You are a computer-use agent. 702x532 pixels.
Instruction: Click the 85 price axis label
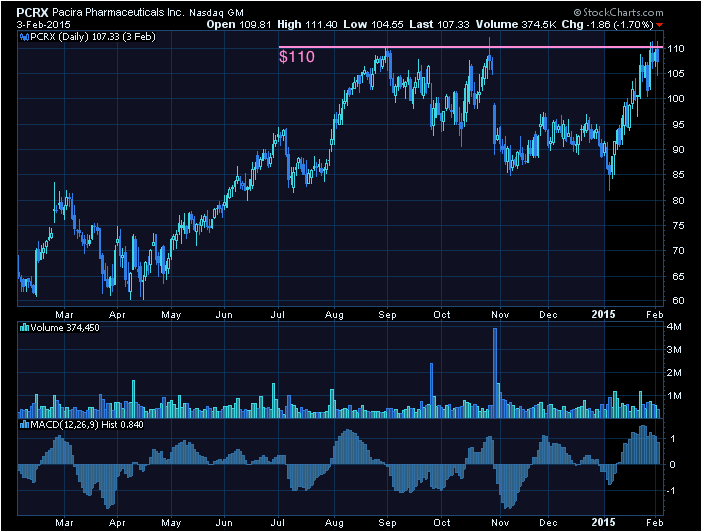click(x=676, y=175)
